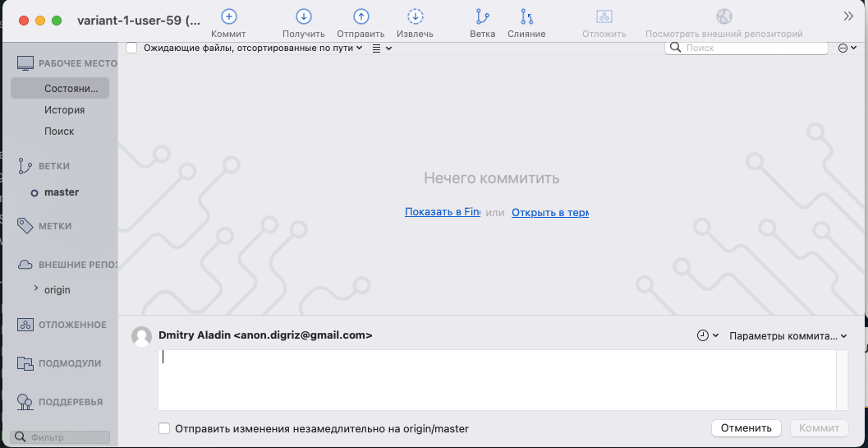The width and height of the screenshot is (868, 448).
Task: Click the user avatar next to Dmitry Aladin
Action: click(142, 336)
